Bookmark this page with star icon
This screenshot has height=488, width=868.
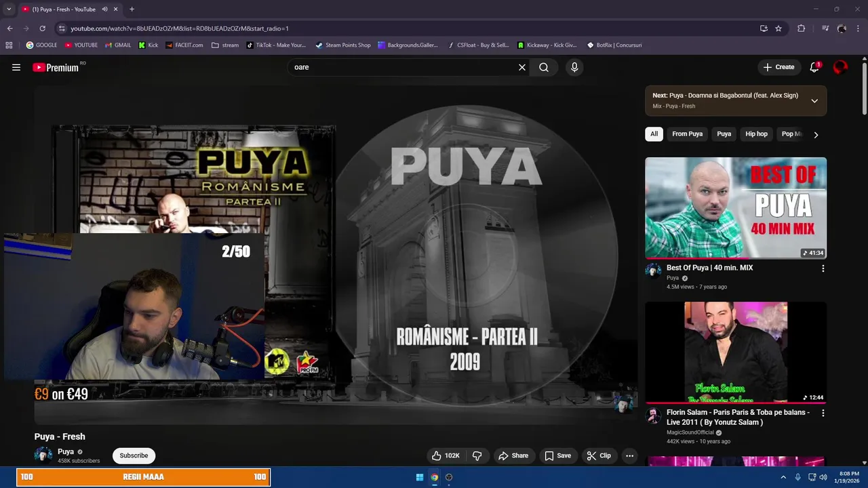point(778,28)
